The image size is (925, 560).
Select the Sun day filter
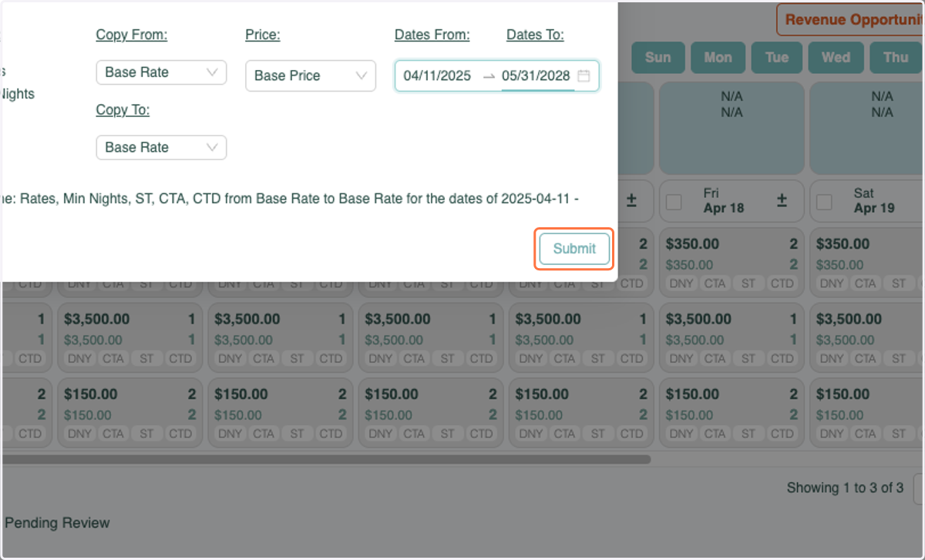658,58
